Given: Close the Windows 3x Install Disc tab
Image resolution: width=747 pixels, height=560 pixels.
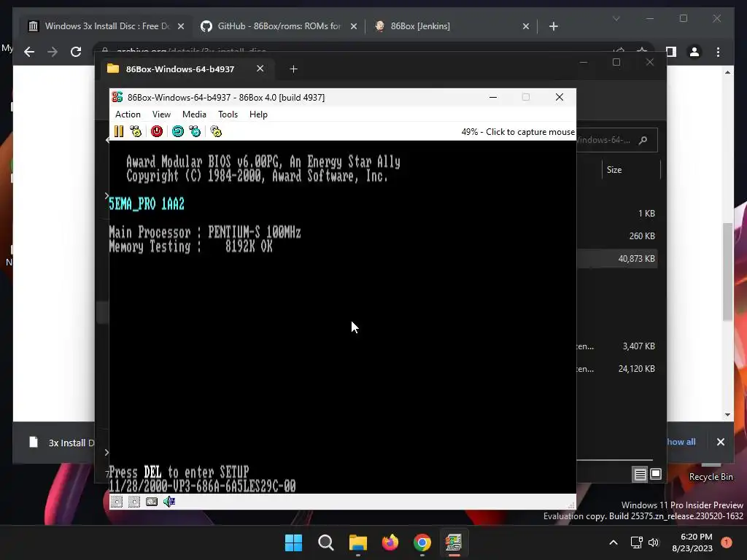Looking at the screenshot, I should [181, 27].
